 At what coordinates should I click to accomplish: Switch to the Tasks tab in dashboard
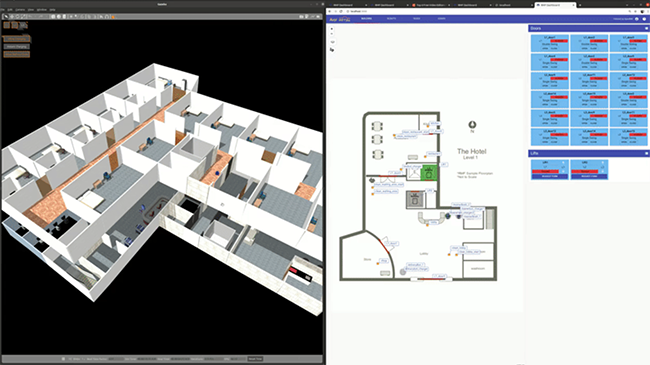(417, 19)
